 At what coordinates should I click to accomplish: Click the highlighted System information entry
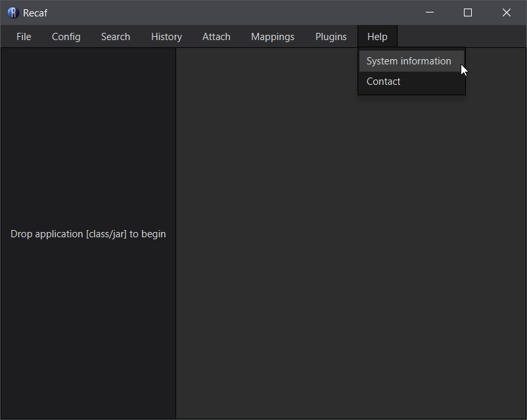coord(409,60)
